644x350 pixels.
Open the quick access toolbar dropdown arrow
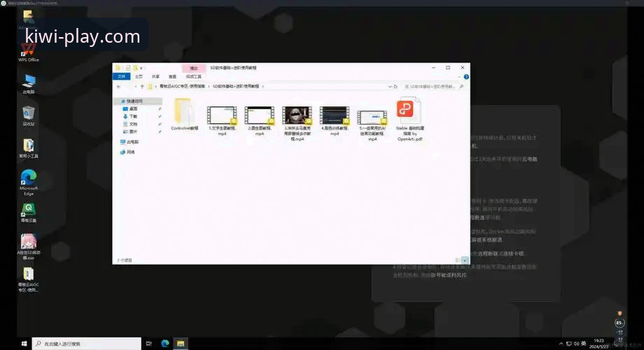pyautogui.click(x=141, y=68)
